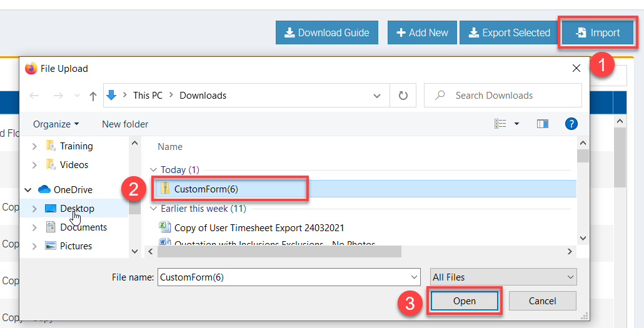Click the change view layout icon
The width and height of the screenshot is (644, 328).
(x=501, y=124)
